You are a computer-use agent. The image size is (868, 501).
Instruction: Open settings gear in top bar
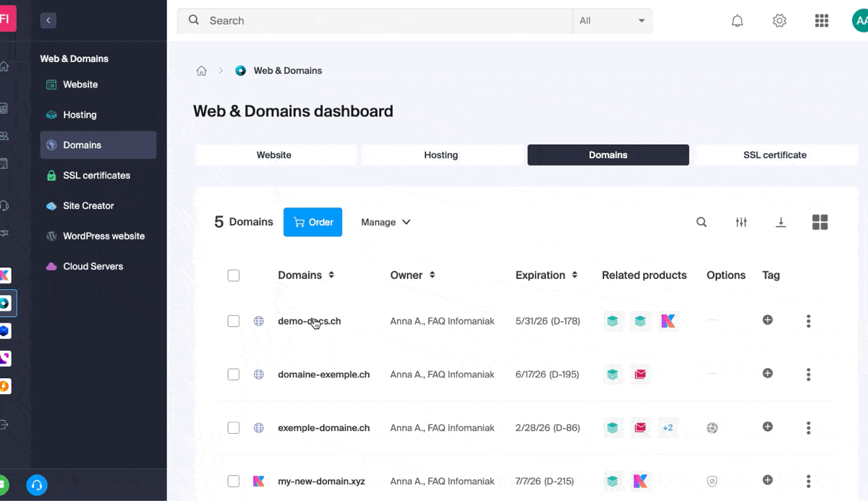(x=779, y=21)
